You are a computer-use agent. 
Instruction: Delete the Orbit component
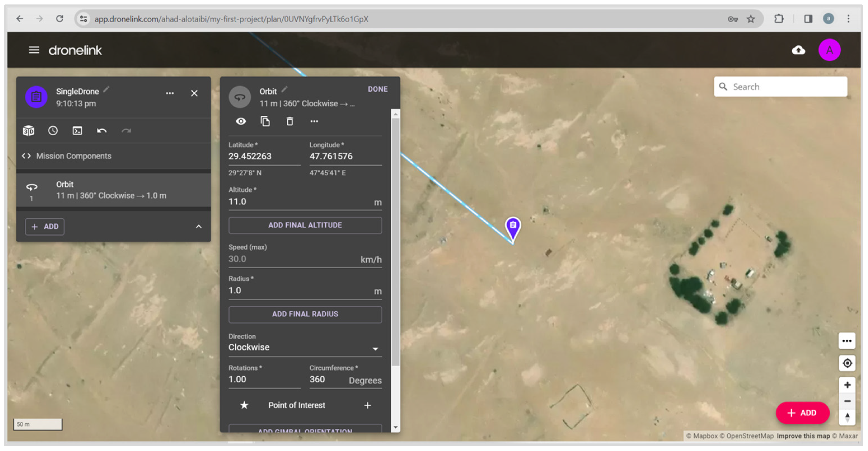point(290,121)
